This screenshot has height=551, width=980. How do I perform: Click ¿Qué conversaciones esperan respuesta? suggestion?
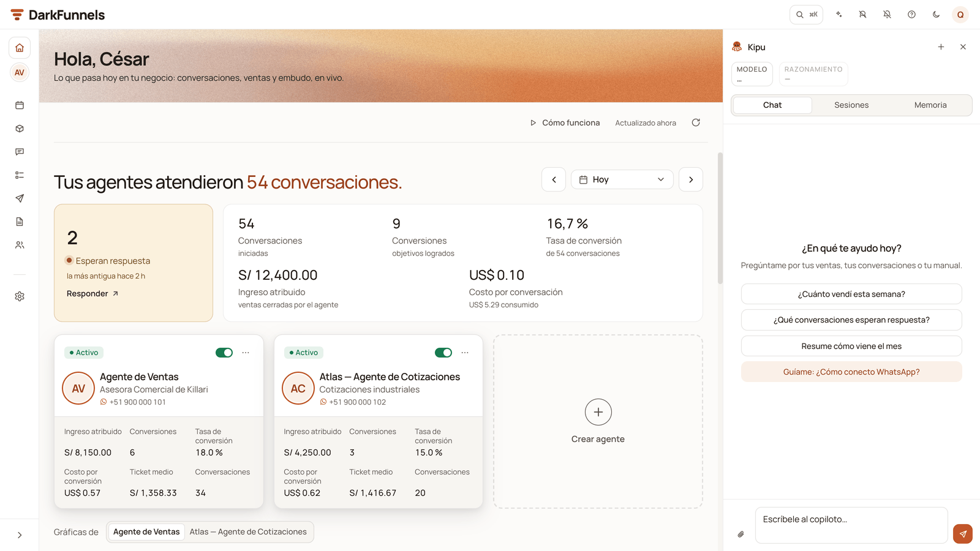[x=851, y=320]
